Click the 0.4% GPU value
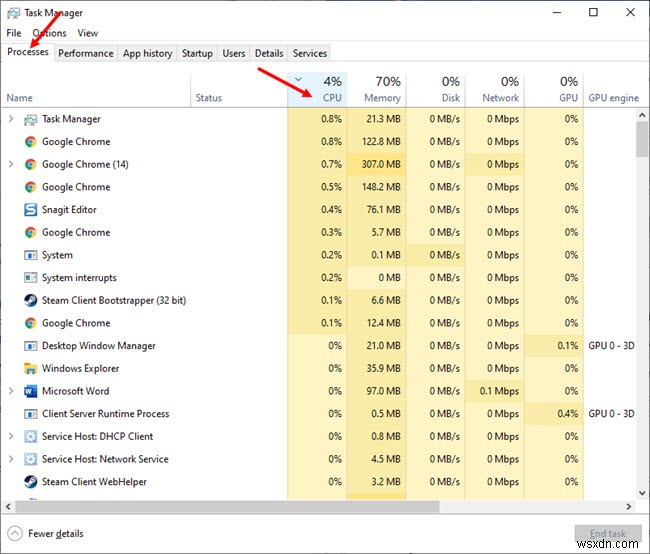 point(568,414)
